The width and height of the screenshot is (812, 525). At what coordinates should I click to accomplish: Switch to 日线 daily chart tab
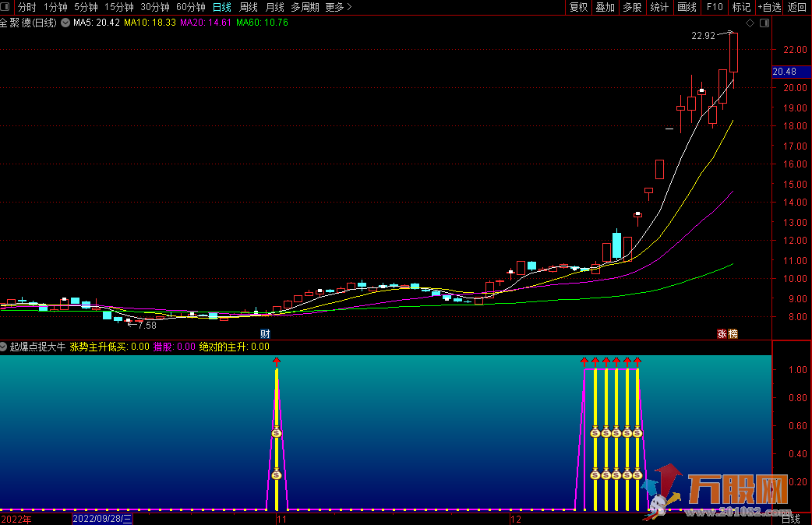click(222, 7)
